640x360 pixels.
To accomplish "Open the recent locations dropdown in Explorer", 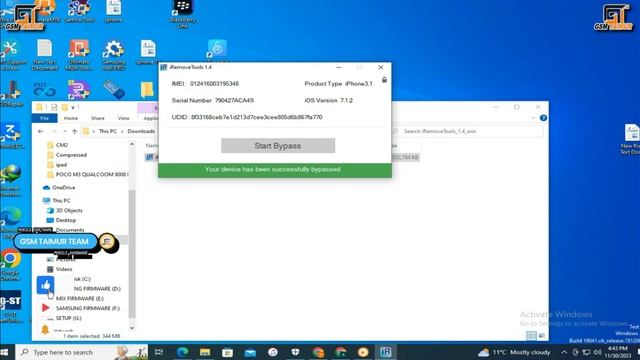I will click(x=65, y=131).
